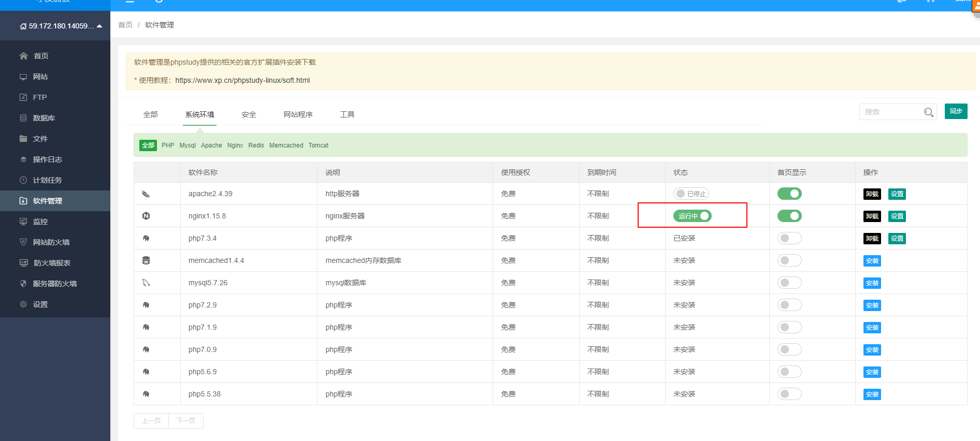Select the green 全部 filter badge

click(x=148, y=145)
